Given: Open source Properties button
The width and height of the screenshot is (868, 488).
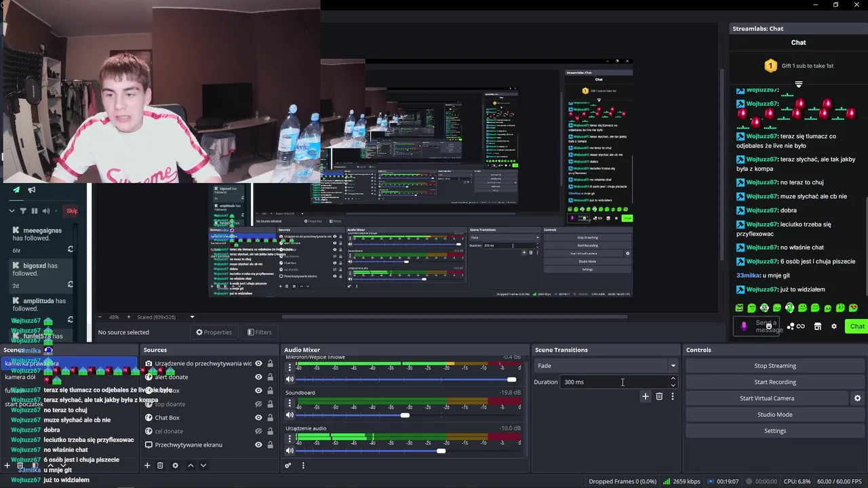Looking at the screenshot, I should [x=214, y=332].
